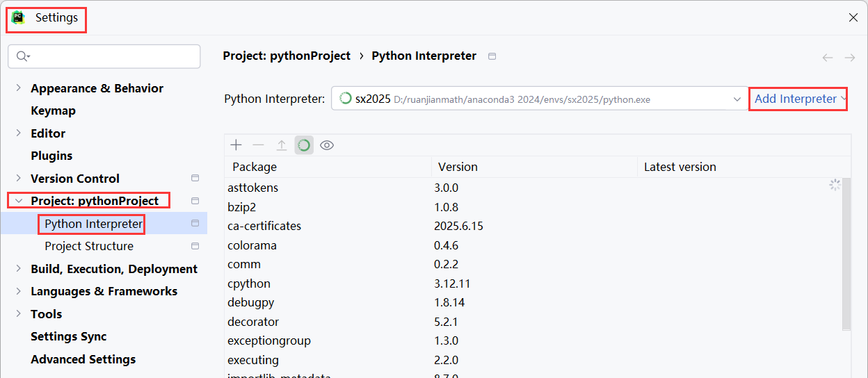The image size is (868, 378).
Task: Select the asttokens package row
Action: pos(533,188)
